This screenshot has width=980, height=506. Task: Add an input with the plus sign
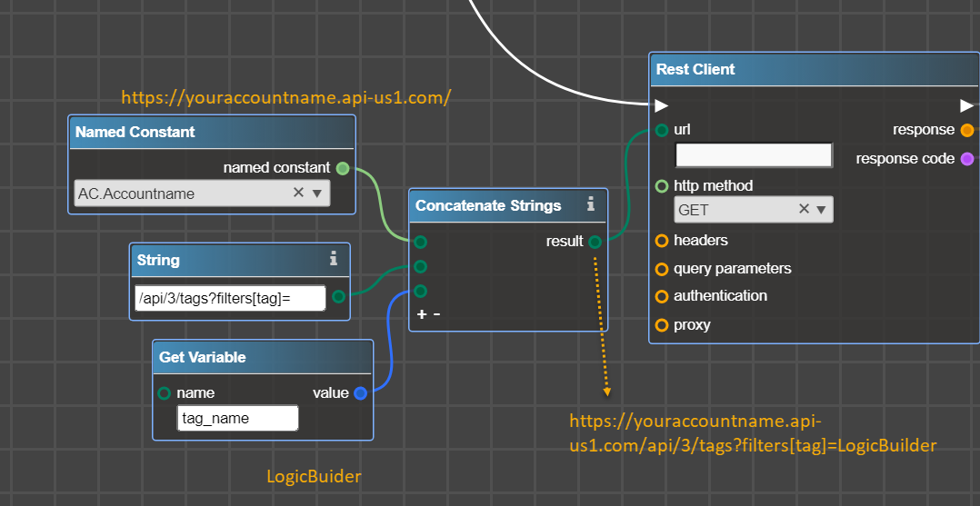click(421, 314)
